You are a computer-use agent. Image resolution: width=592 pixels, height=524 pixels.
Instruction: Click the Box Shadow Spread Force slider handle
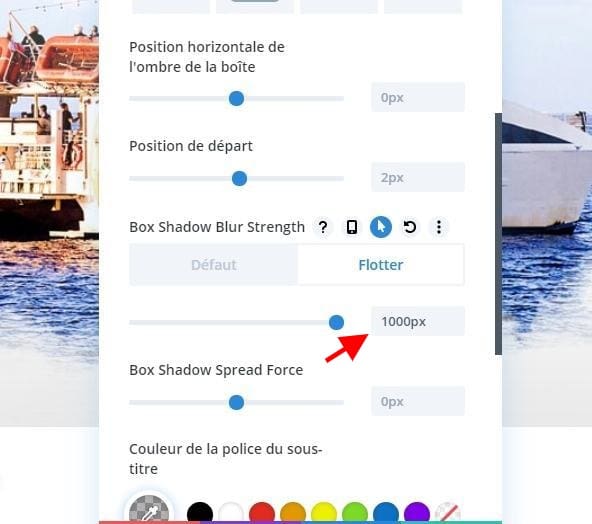[x=236, y=402]
